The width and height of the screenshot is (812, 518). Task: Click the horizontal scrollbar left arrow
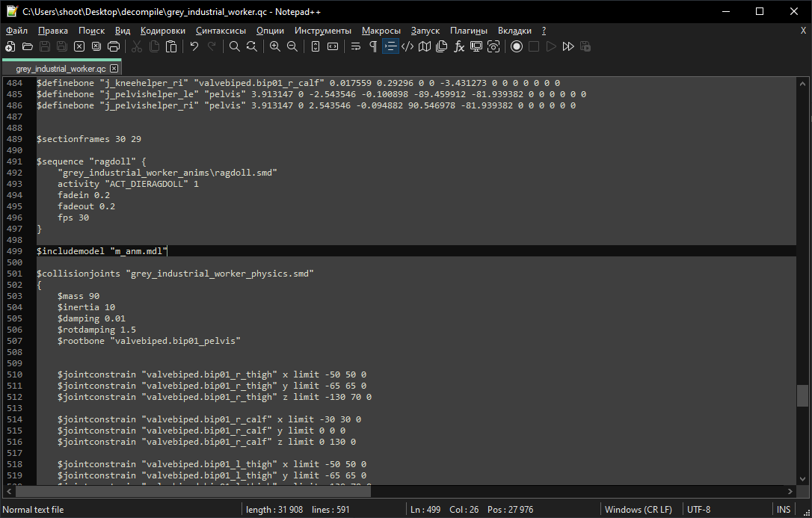(x=9, y=491)
